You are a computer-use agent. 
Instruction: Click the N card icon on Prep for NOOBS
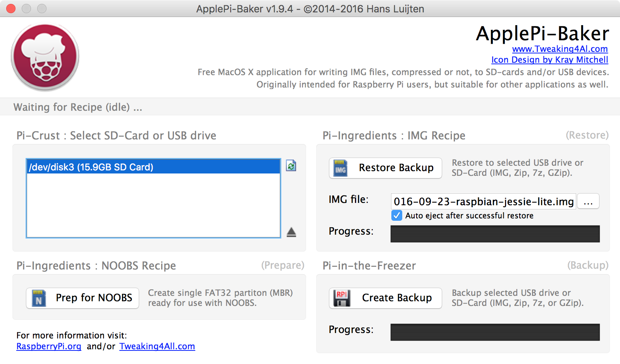pyautogui.click(x=39, y=298)
